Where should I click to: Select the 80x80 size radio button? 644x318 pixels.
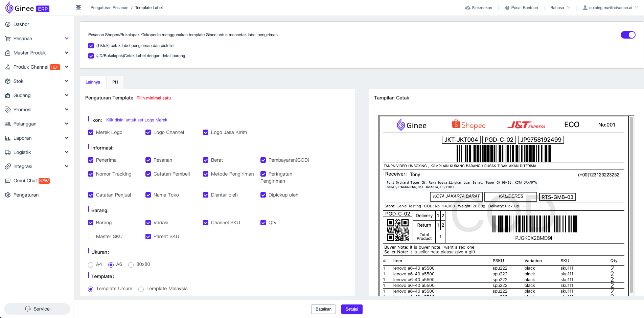point(131,265)
